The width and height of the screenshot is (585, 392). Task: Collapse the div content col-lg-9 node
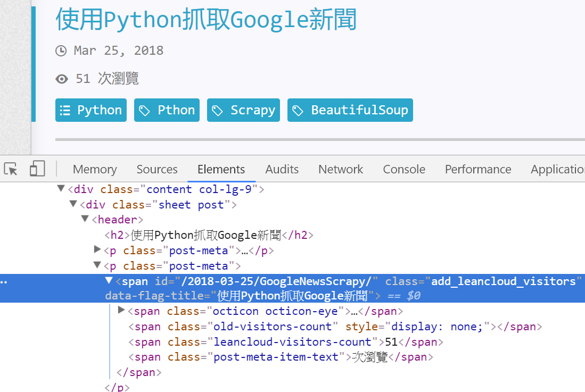[61, 188]
